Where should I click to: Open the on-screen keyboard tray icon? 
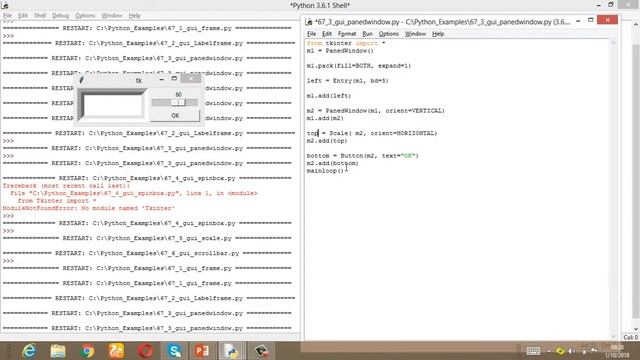[x=533, y=351]
